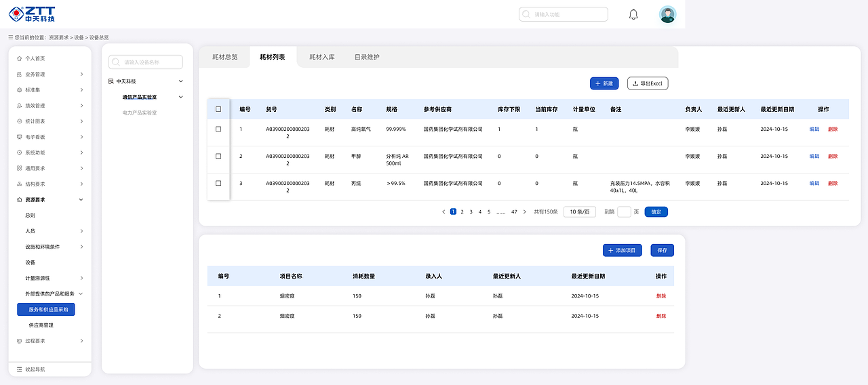
Task: Click the 参考供应商 column header
Action: 437,109
